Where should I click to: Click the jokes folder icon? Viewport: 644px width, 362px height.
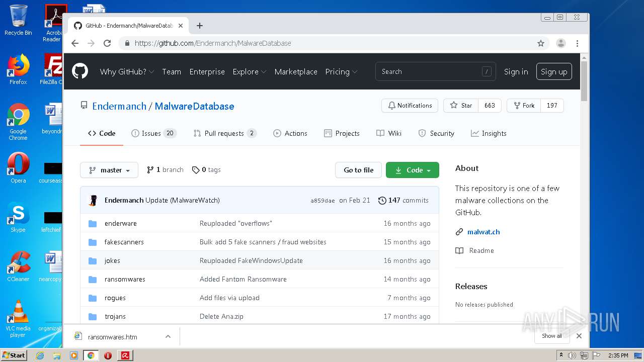[x=93, y=260]
